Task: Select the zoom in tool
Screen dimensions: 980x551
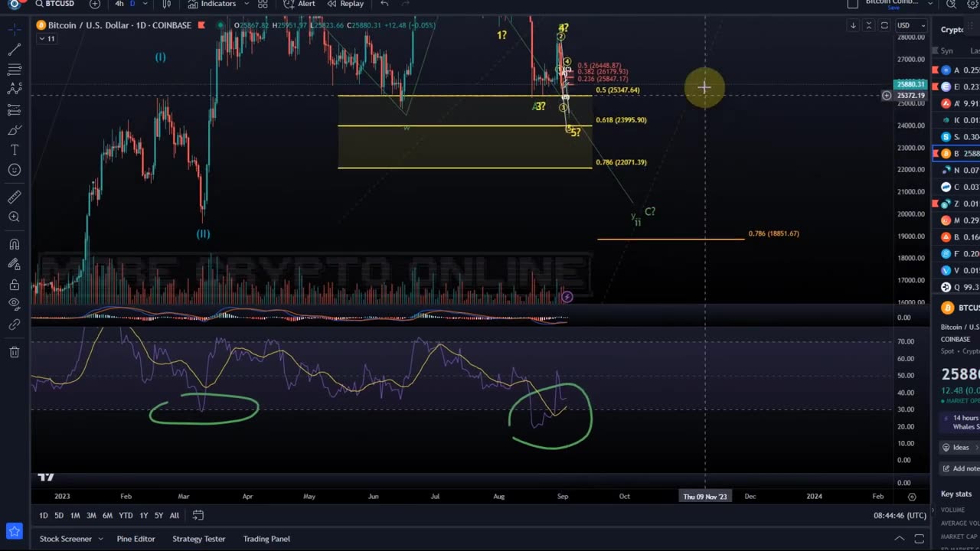Action: coord(14,217)
